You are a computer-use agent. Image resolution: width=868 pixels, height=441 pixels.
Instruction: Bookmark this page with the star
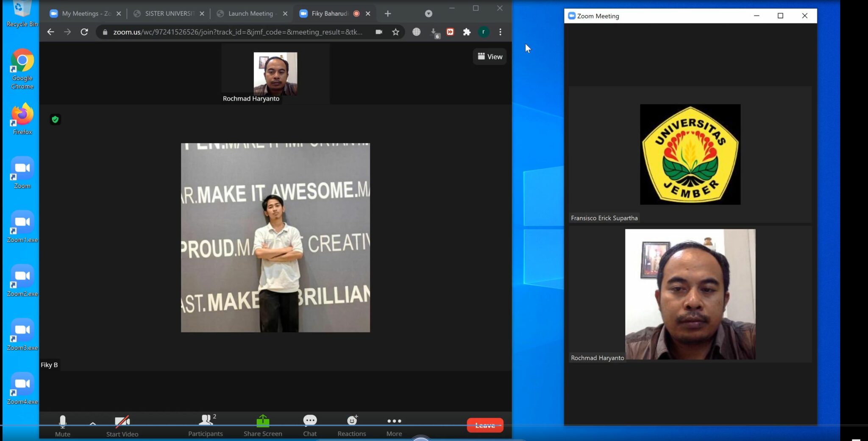[395, 32]
